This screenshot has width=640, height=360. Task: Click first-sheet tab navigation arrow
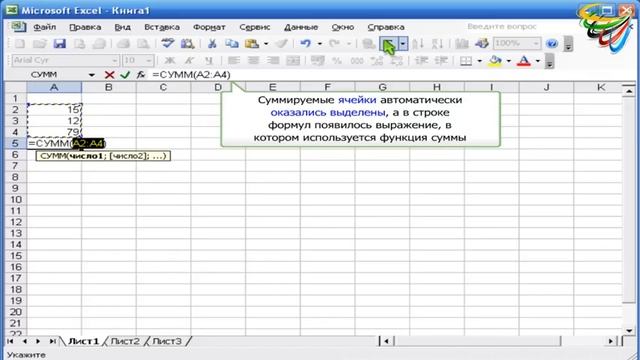11,341
